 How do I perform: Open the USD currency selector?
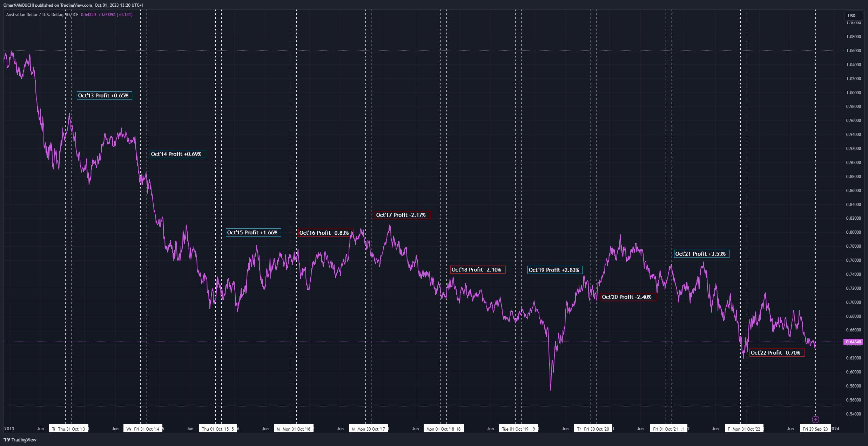(854, 15)
